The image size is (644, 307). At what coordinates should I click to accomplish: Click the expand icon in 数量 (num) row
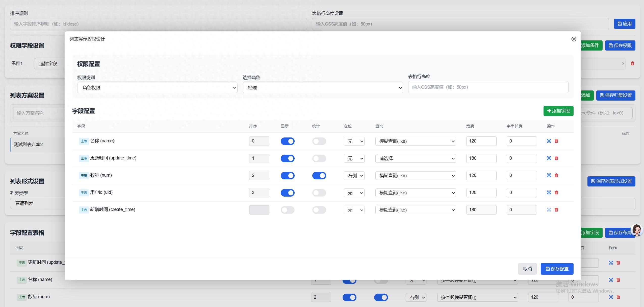pyautogui.click(x=549, y=175)
